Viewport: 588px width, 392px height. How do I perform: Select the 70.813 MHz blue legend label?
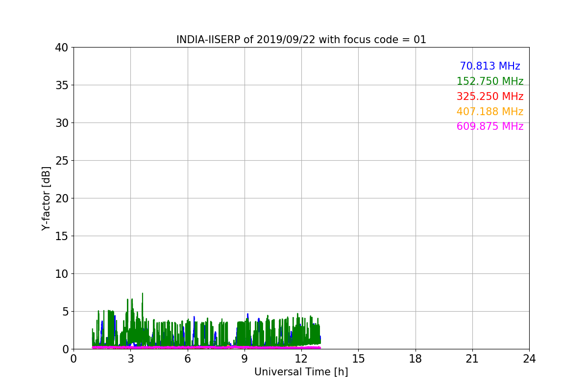pos(490,66)
